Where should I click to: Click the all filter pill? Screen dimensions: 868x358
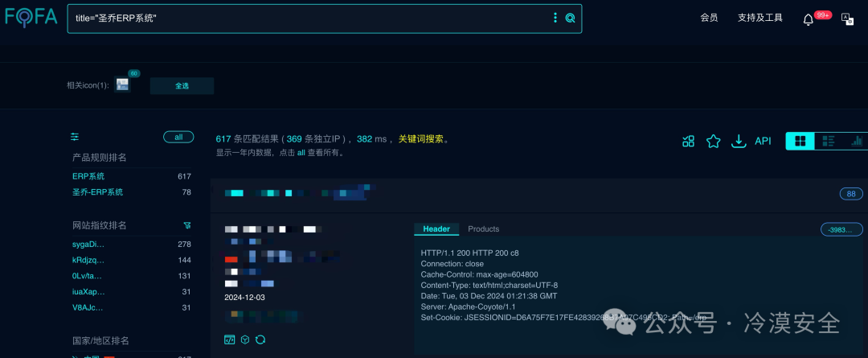[x=178, y=137]
